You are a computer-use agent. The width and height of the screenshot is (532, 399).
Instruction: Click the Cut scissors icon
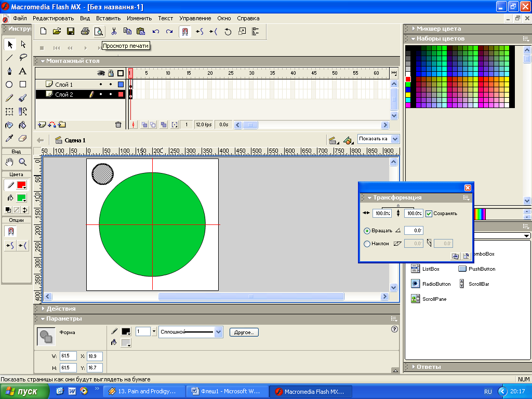114,32
